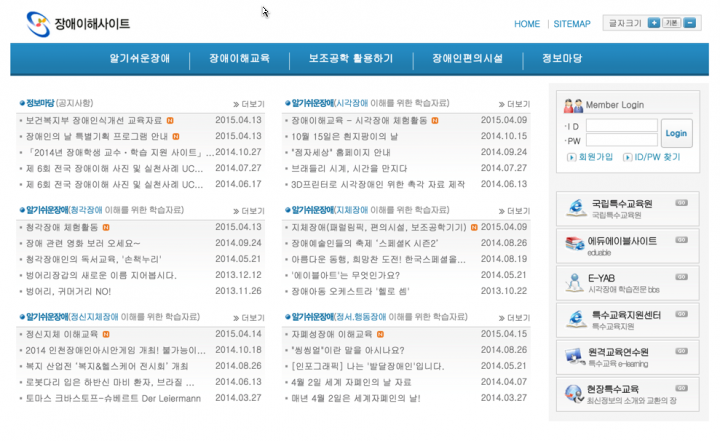The image size is (720, 441).
Task: Click GO button for 에듀에이블사이트
Action: pos(681,240)
